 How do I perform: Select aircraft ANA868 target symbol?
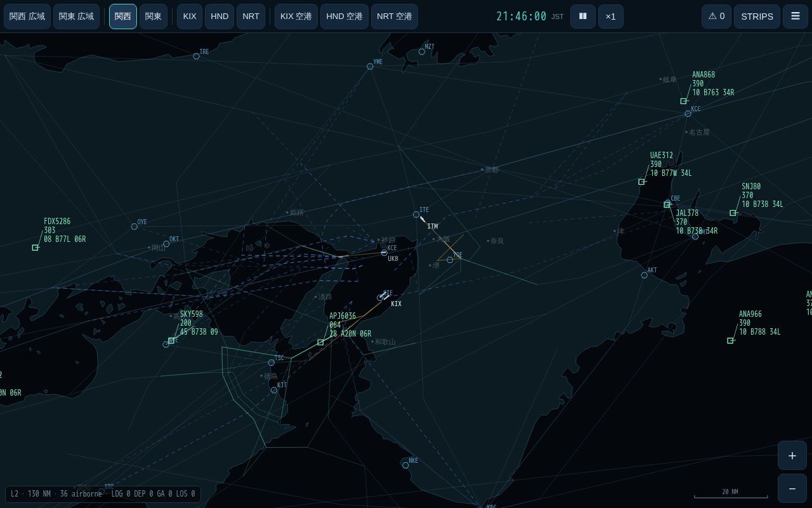[x=683, y=101]
